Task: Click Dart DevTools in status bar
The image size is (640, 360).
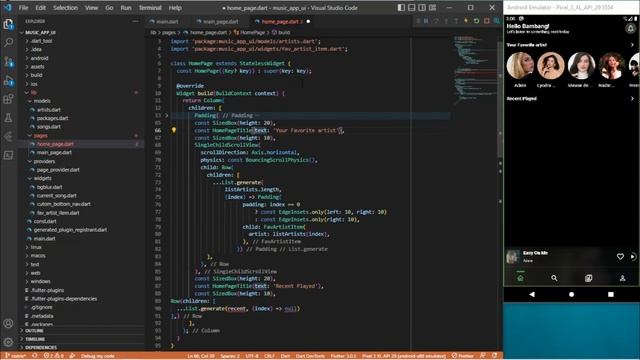Action: pos(310,356)
